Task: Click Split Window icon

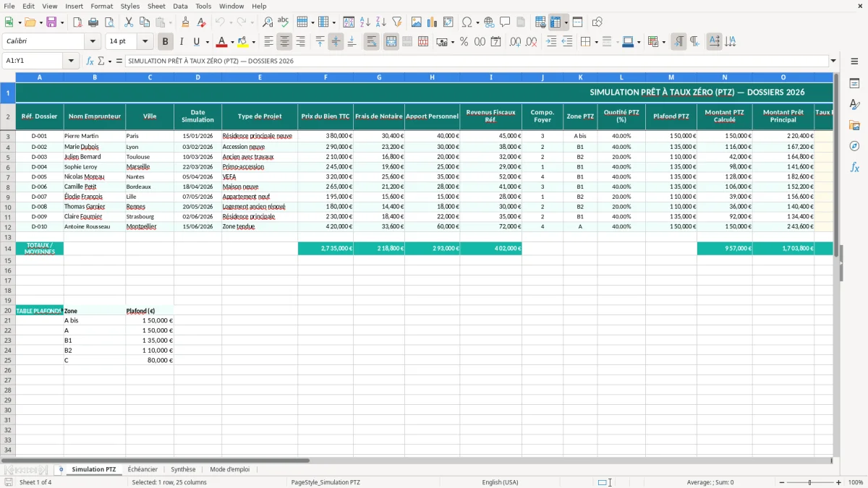Action: 577,22
